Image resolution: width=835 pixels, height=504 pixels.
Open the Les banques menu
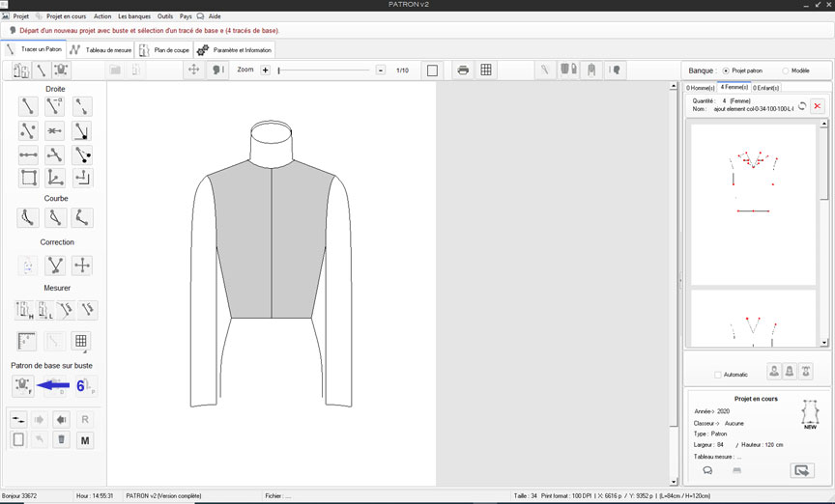[x=134, y=16]
